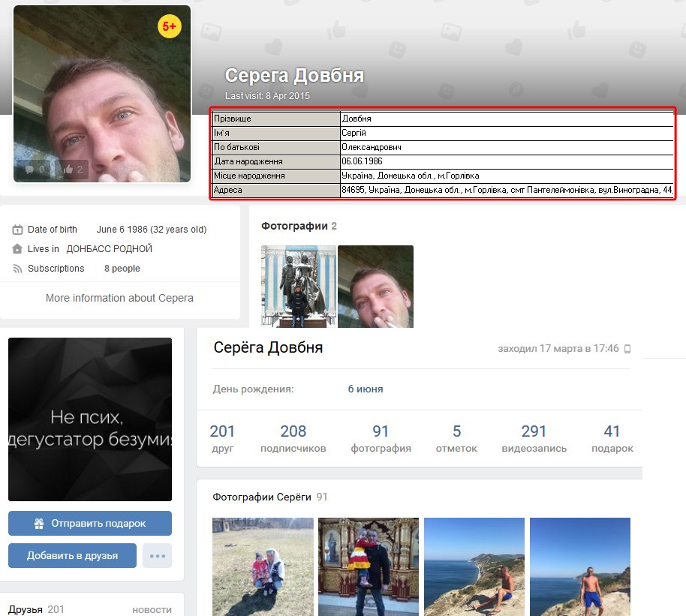Open the 41 подарок gifts counter
This screenshot has width=686, height=616.
[x=612, y=438]
